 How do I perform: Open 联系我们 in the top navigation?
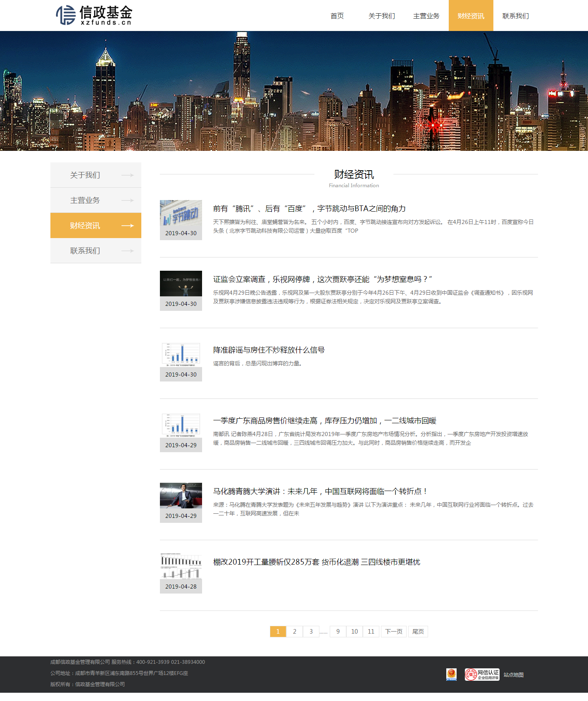click(x=515, y=16)
